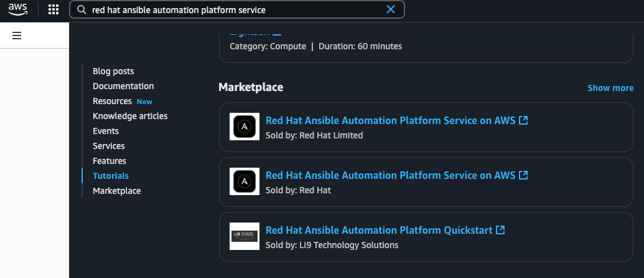
Task: Clear the search with the X icon
Action: [x=391, y=9]
